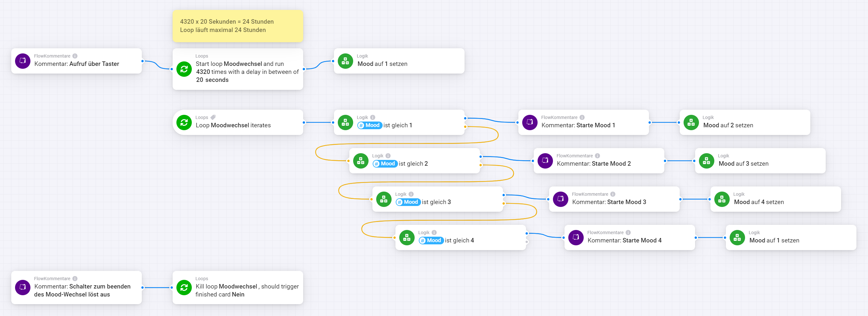Select the Mood tag in 'ist gleich 3' card

click(408, 202)
